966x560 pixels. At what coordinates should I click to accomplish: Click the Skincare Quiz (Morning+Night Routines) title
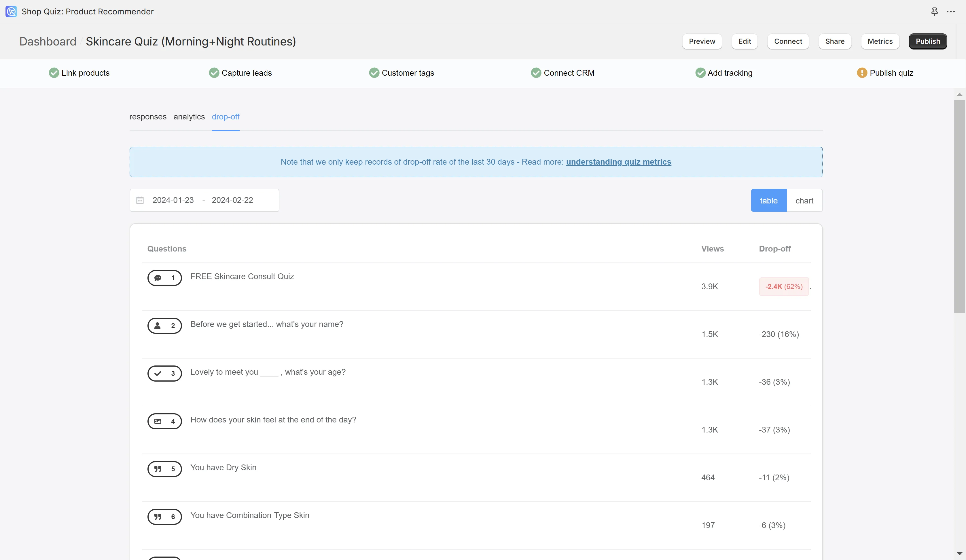pos(191,41)
